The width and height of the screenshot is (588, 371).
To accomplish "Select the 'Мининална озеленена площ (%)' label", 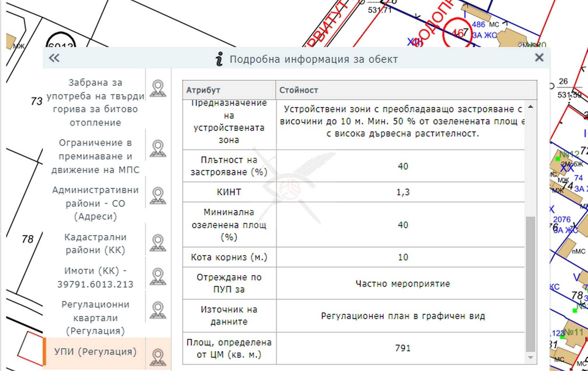I will click(229, 225).
